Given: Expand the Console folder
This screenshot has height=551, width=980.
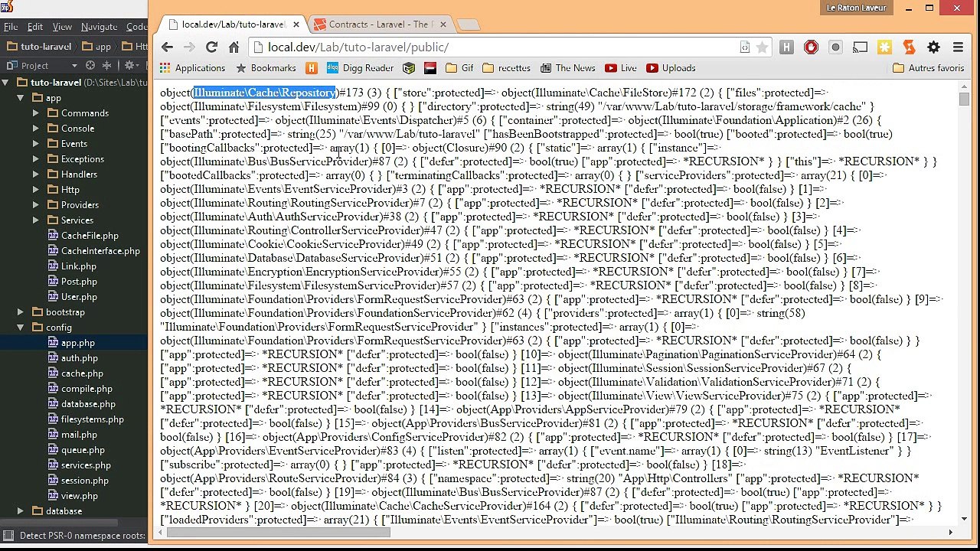Looking at the screenshot, I should (35, 129).
